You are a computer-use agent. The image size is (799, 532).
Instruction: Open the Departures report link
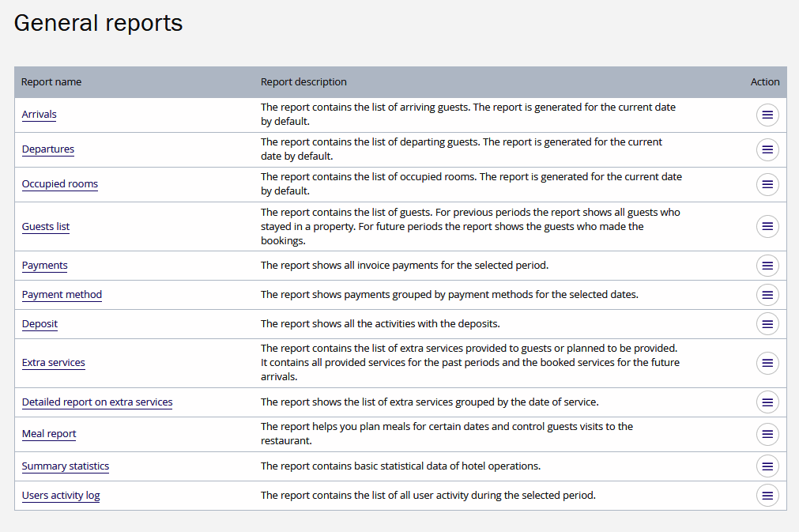48,149
